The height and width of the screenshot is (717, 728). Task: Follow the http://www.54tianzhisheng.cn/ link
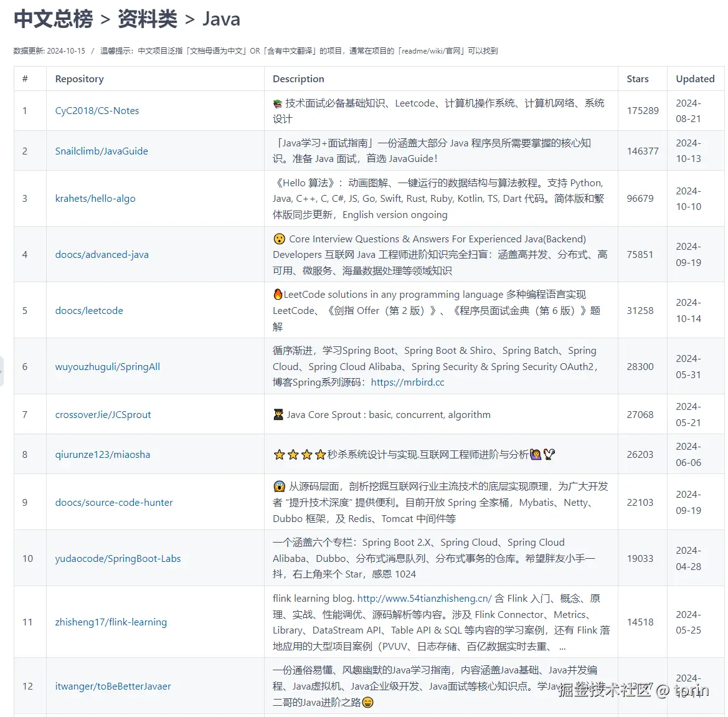pyautogui.click(x=424, y=598)
